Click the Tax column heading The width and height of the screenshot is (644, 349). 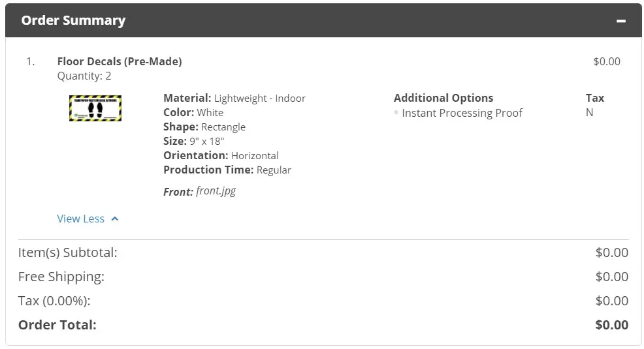coord(595,98)
